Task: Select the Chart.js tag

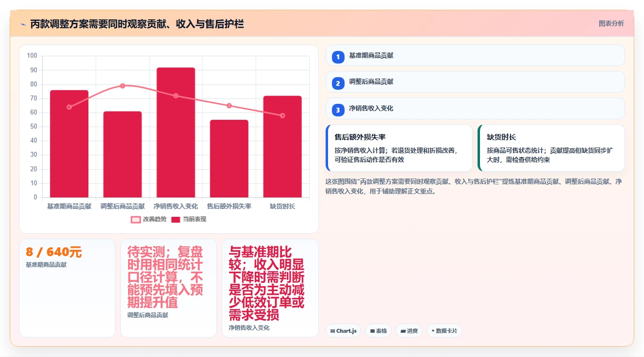Action: click(x=343, y=331)
